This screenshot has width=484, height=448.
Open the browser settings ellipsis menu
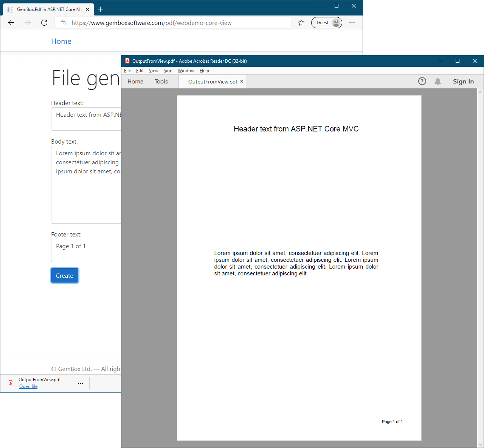352,23
